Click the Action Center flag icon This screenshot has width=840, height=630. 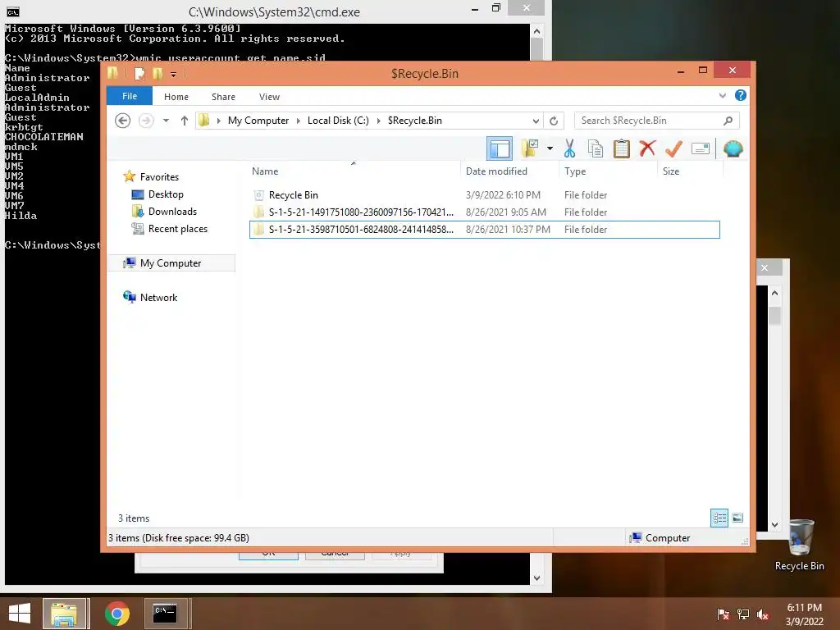tap(723, 614)
